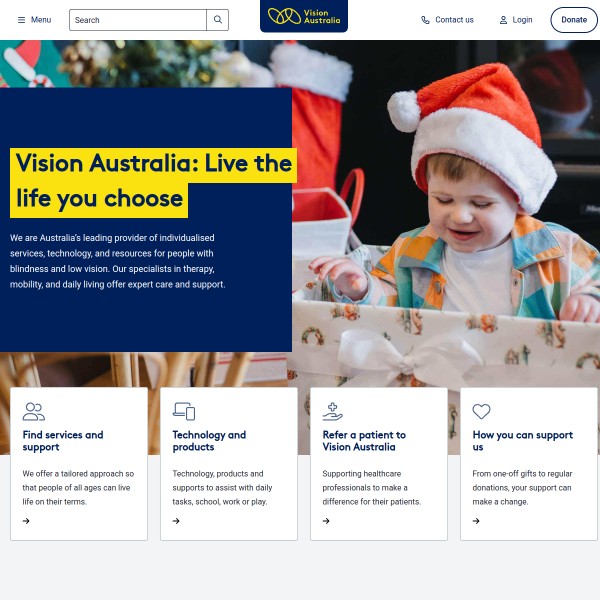The image size is (600, 600).
Task: Click the Donate button
Action: tap(574, 20)
